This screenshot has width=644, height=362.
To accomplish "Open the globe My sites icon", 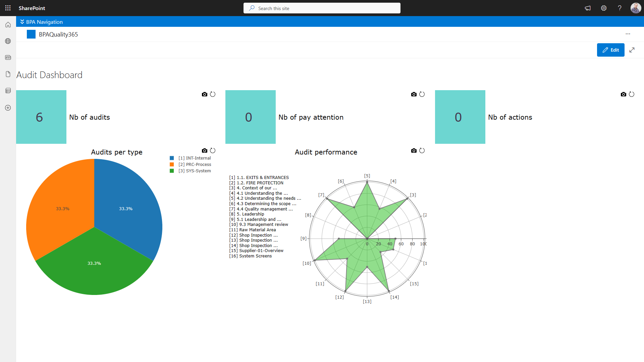I will (8, 41).
